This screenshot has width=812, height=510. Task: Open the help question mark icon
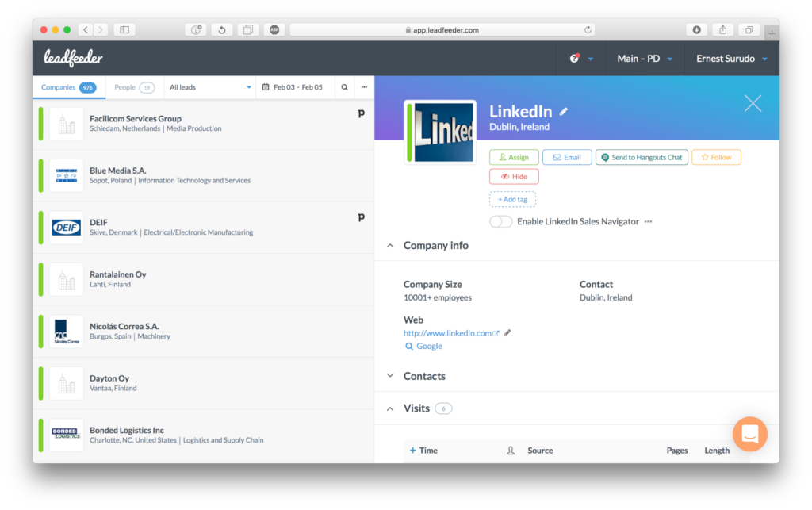574,59
